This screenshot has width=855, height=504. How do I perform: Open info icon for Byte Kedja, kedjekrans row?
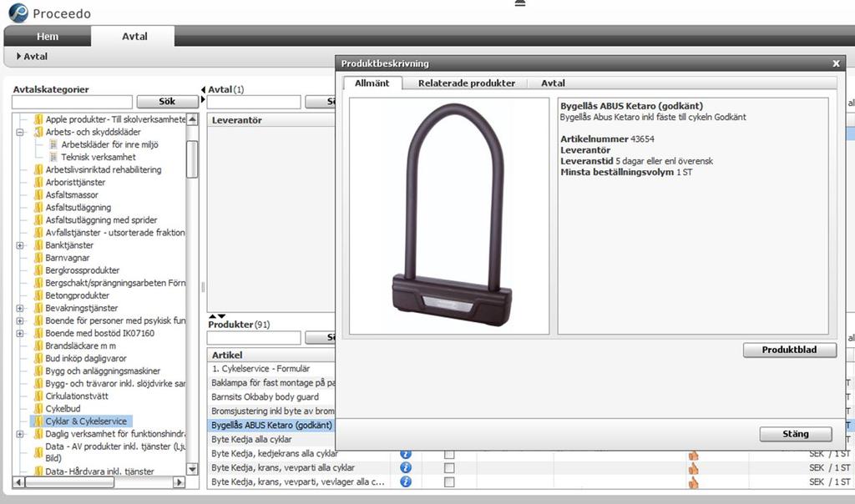[406, 454]
